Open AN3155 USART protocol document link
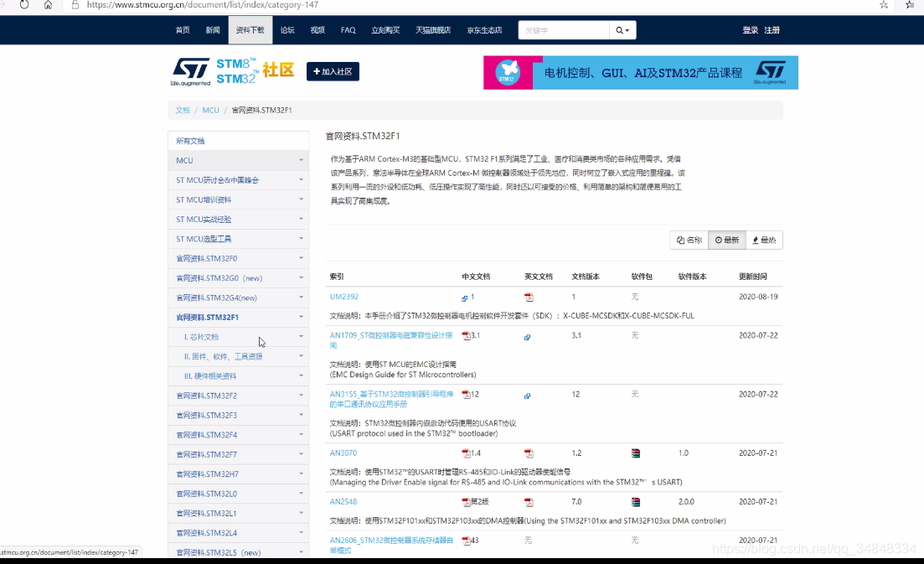 pyautogui.click(x=392, y=399)
